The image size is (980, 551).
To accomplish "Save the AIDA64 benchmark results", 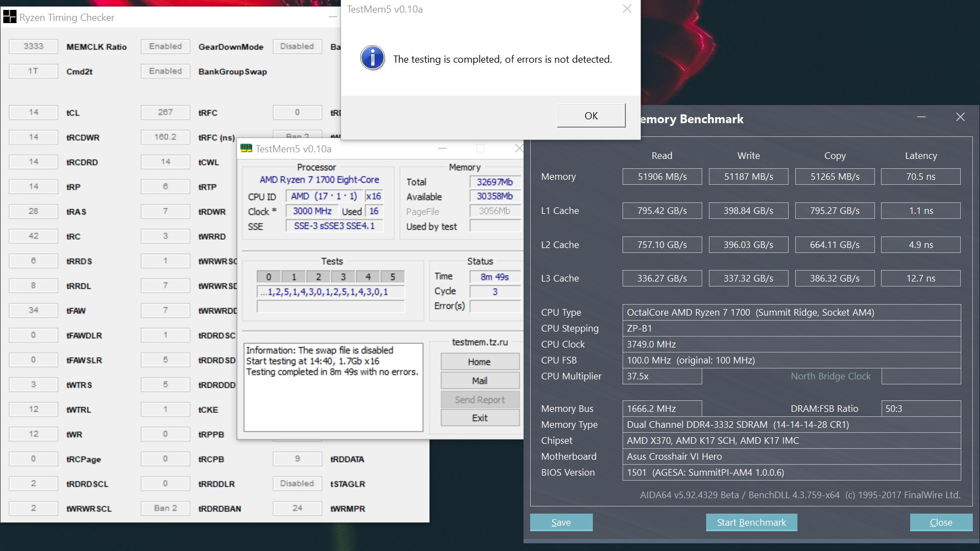I will click(561, 522).
